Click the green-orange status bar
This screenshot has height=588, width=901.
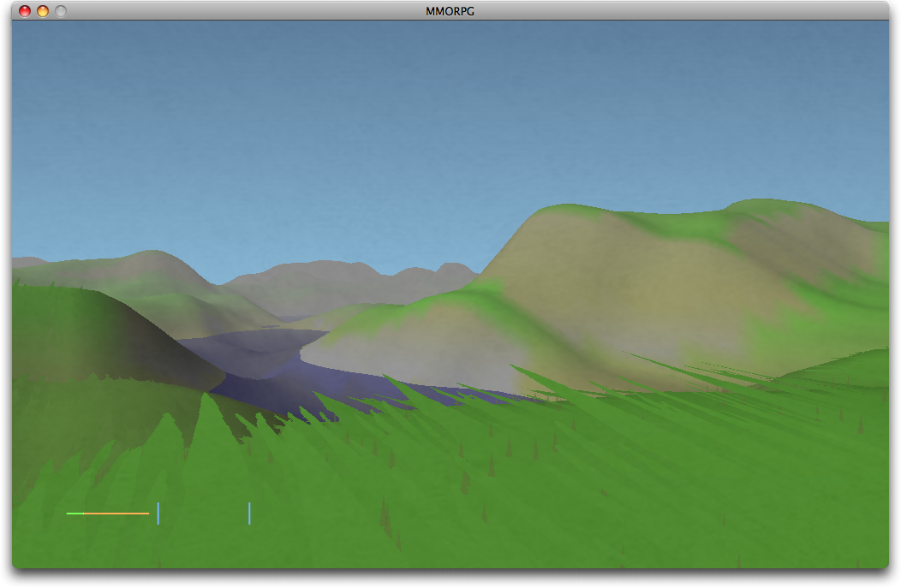coord(108,514)
